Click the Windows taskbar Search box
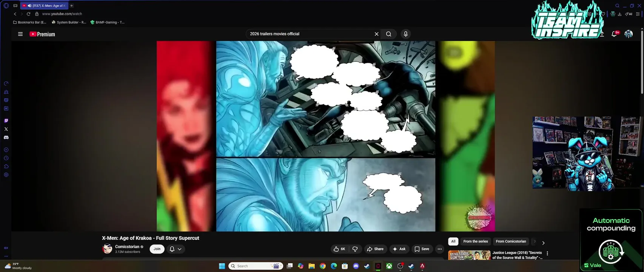644x272 pixels. tap(256, 266)
